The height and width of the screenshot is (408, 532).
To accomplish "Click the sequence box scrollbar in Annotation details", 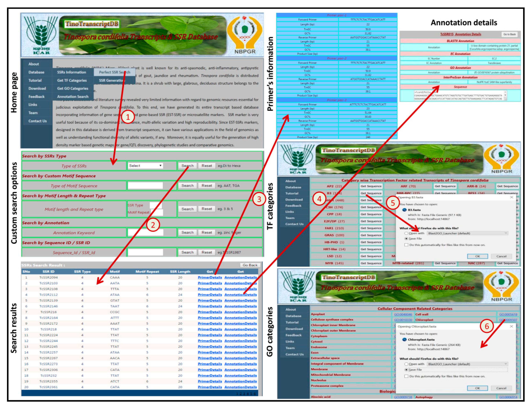I will coord(505,95).
